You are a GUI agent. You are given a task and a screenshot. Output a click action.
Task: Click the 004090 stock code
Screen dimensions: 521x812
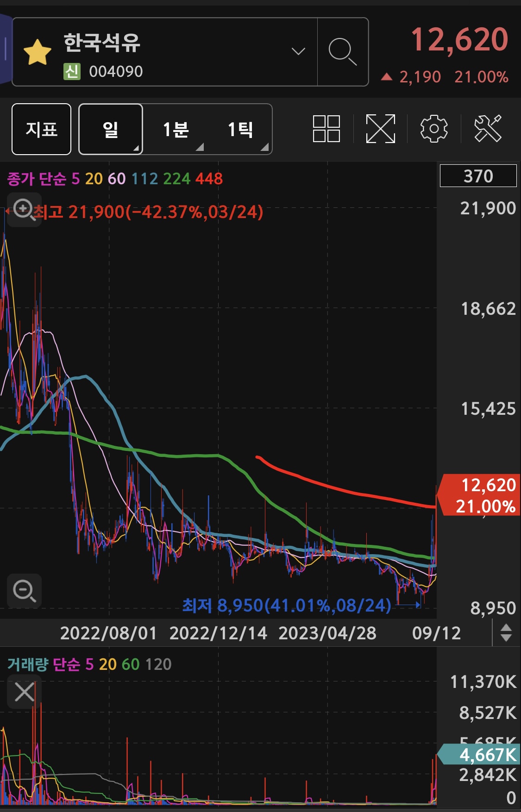116,72
